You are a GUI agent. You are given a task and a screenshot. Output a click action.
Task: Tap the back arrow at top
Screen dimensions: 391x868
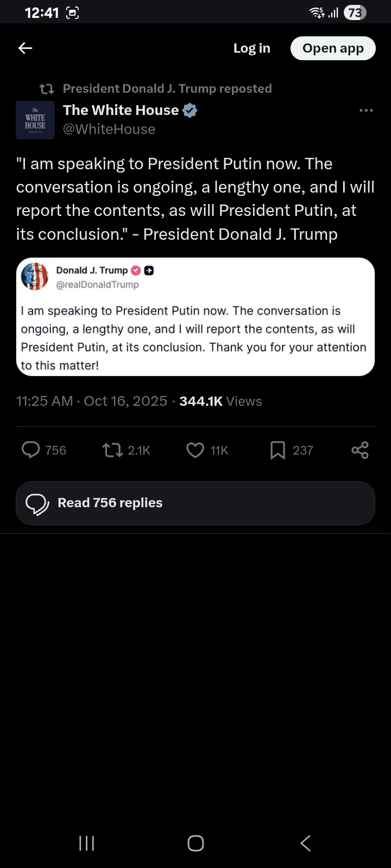[x=26, y=48]
